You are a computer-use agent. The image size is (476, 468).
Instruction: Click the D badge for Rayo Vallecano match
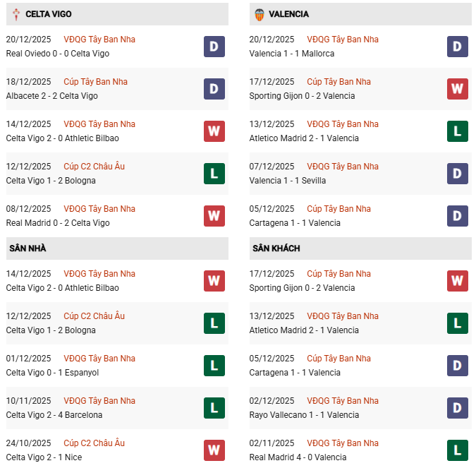(458, 408)
